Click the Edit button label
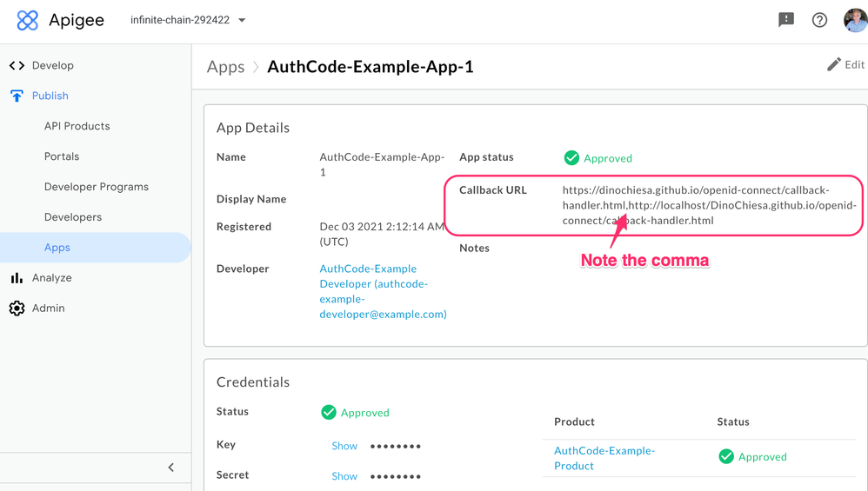This screenshot has width=868, height=491. 854,64
